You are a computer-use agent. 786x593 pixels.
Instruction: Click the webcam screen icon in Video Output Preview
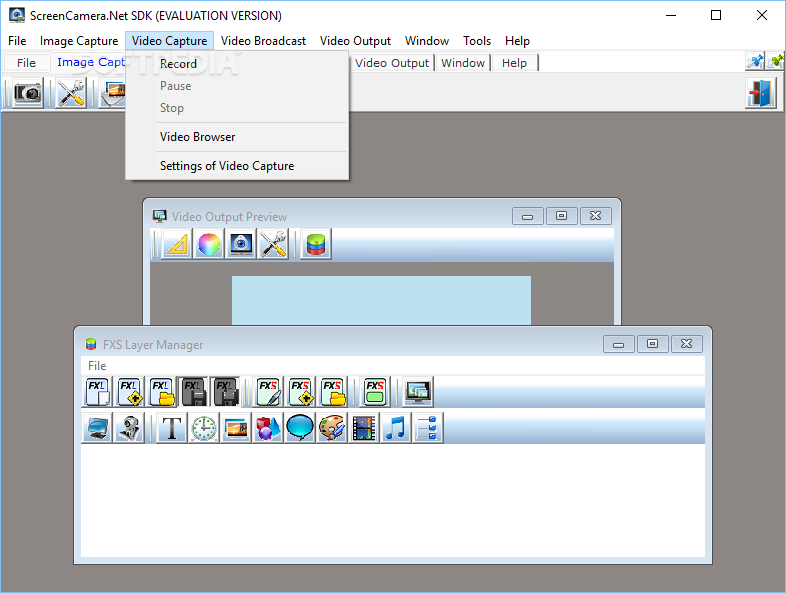(x=241, y=244)
